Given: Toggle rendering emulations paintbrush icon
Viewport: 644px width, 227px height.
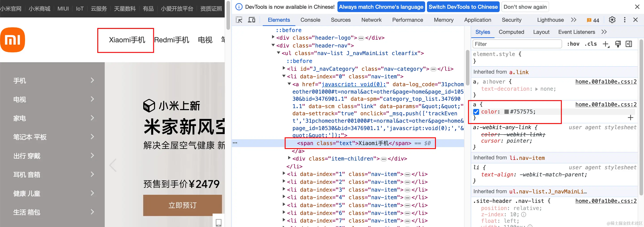Looking at the screenshot, I should coord(618,44).
